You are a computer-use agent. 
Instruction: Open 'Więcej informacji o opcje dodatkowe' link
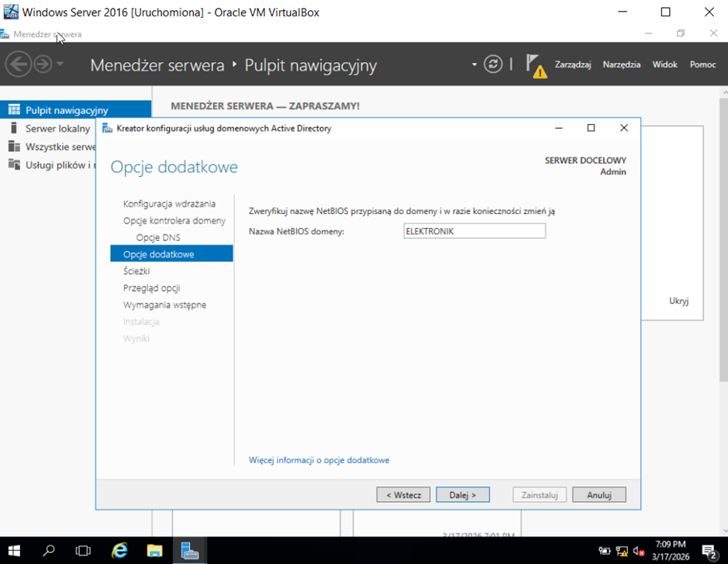pos(319,460)
